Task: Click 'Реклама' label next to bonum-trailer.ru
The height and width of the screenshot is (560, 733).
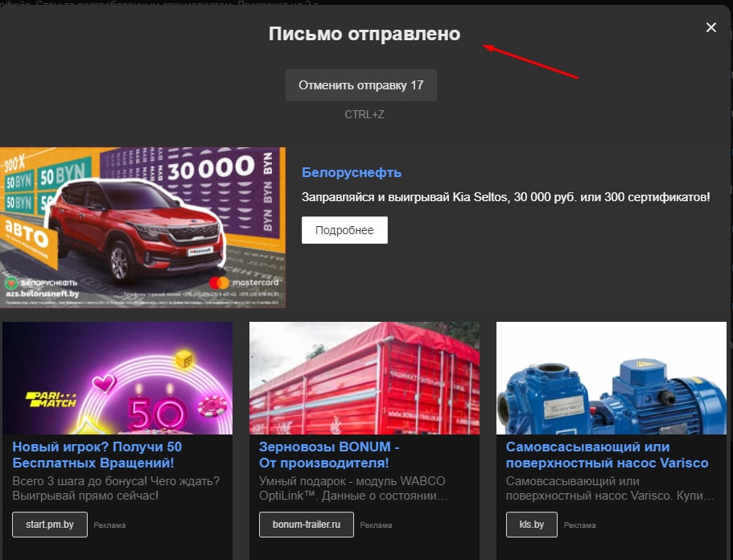Action: (x=376, y=525)
